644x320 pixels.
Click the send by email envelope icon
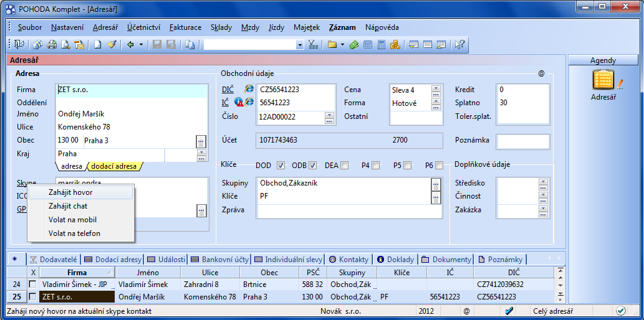(x=80, y=45)
